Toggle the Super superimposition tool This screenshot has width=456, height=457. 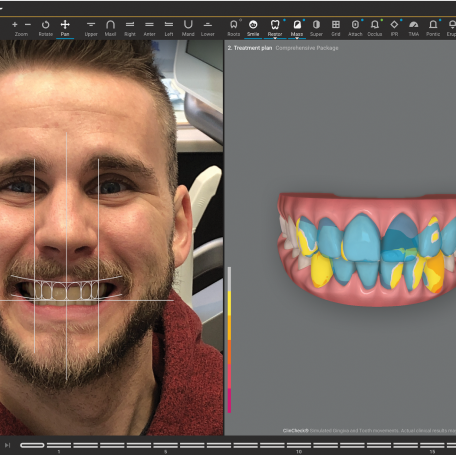click(x=316, y=28)
